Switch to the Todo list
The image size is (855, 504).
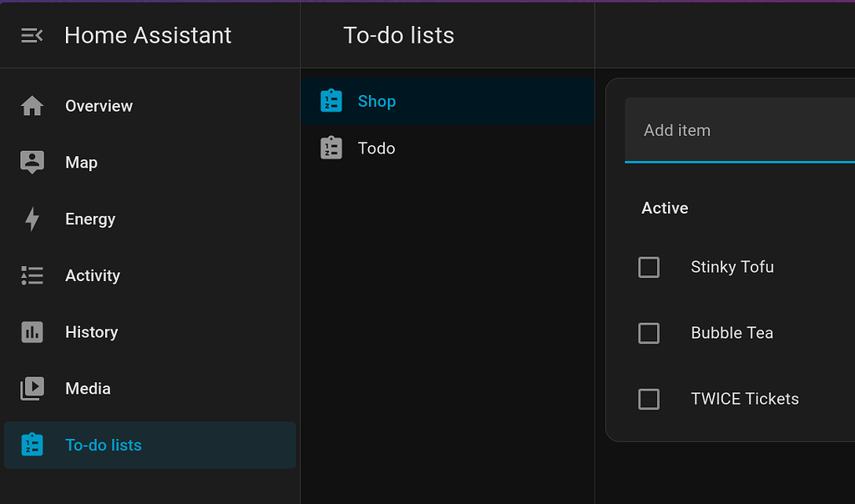(377, 148)
